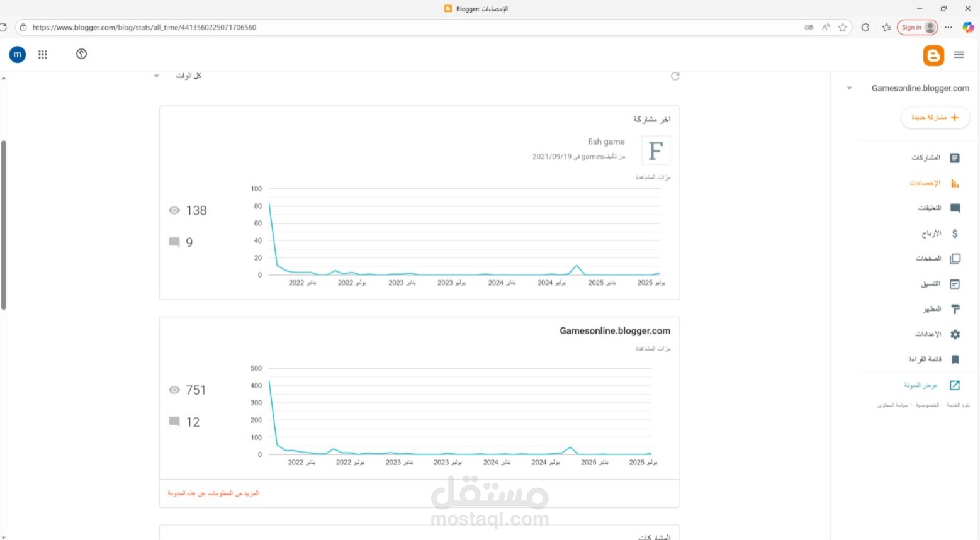The image size is (980, 540).
Task: Refresh the stats with the reload icon
Action: [675, 76]
